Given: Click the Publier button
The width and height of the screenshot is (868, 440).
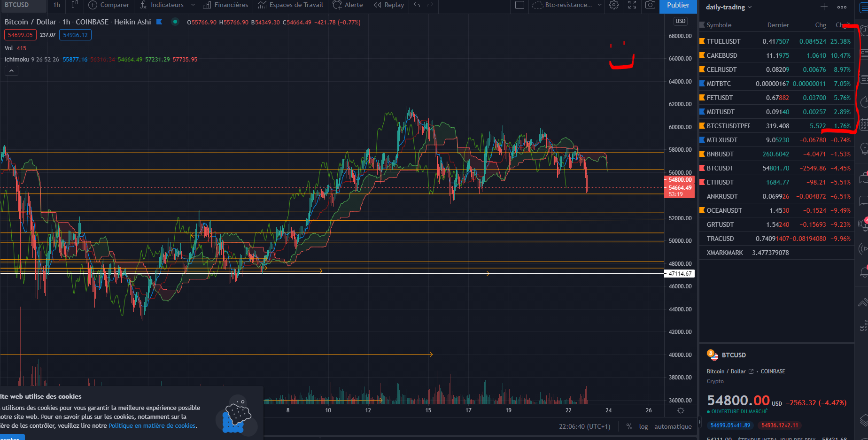Looking at the screenshot, I should coord(678,6).
